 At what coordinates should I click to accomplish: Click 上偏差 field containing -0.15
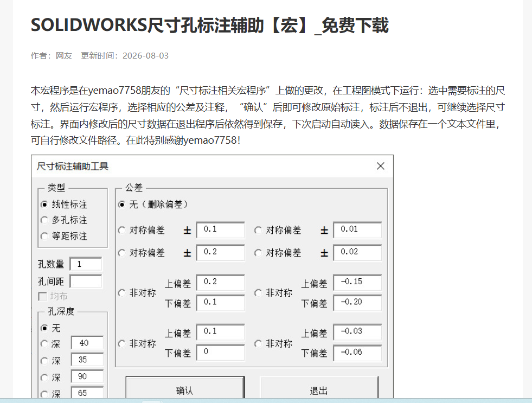[357, 282]
